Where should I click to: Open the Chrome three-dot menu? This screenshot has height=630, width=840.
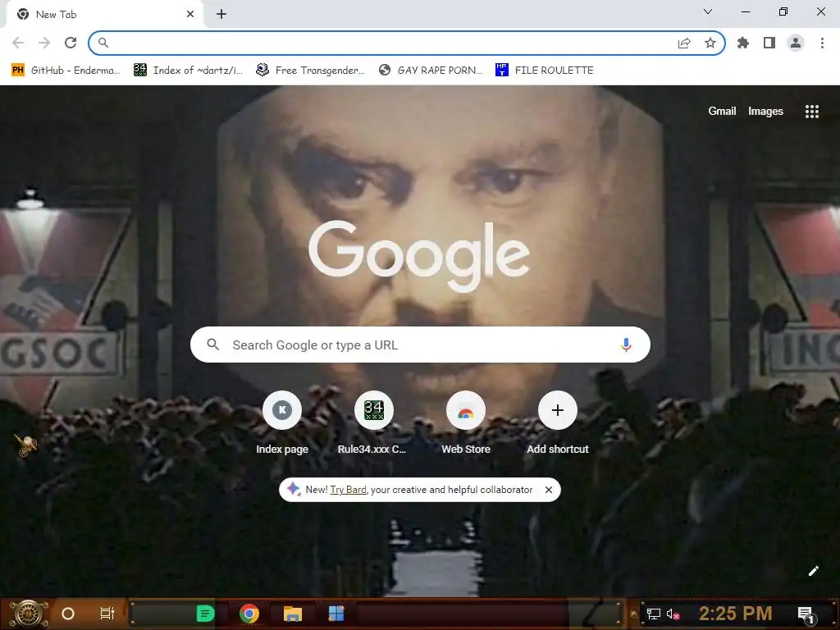pyautogui.click(x=822, y=43)
